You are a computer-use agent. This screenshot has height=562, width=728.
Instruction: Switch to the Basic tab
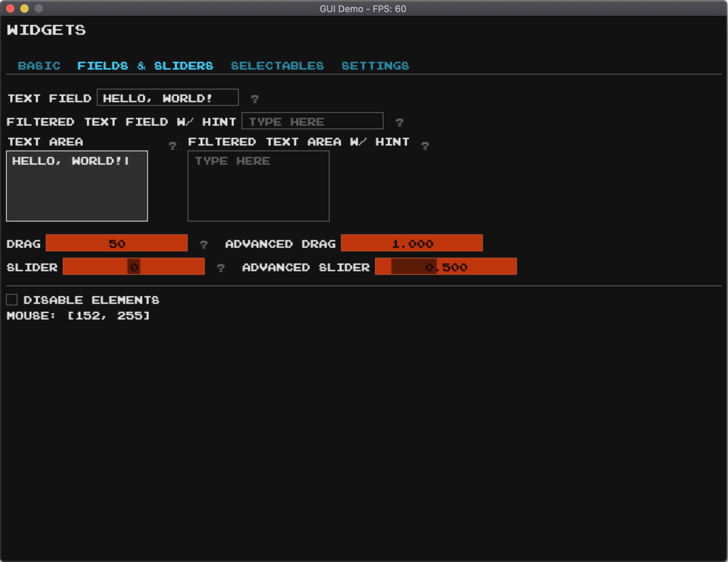[39, 66]
